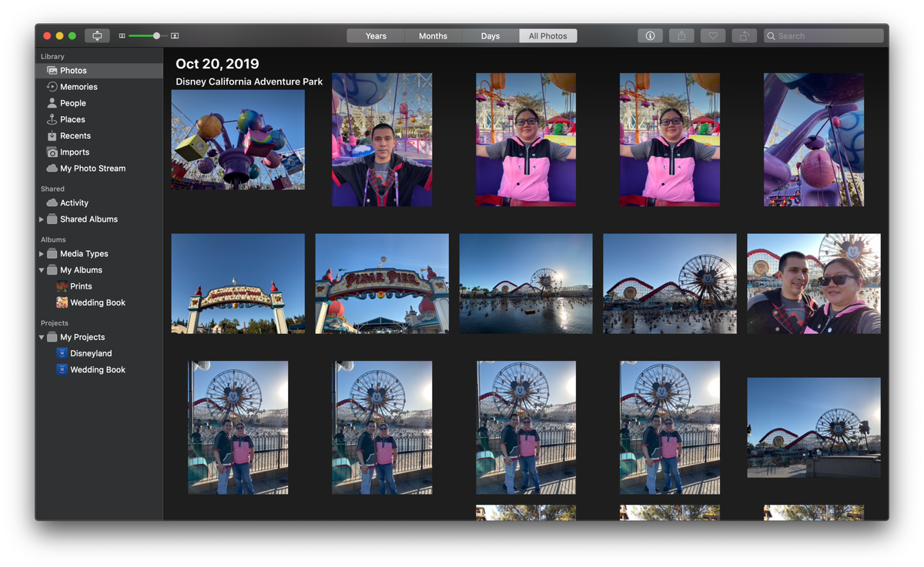The height and width of the screenshot is (567, 924).
Task: Click the My Projects folder icon
Action: click(x=52, y=337)
